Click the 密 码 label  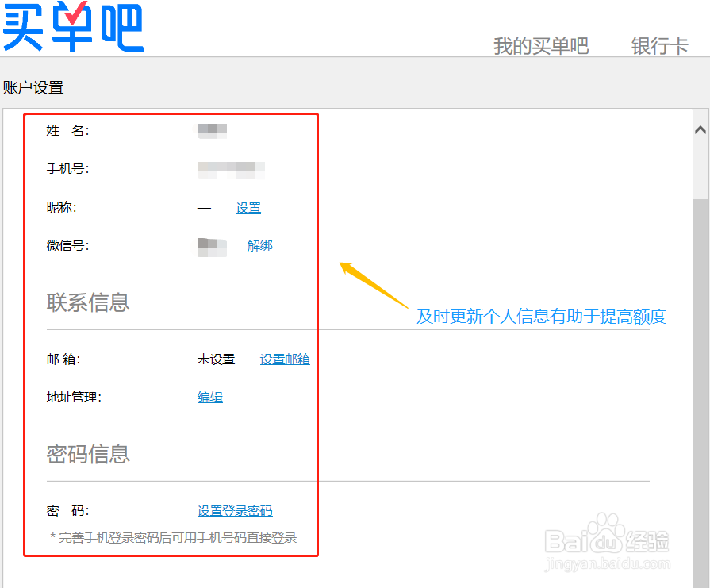(68, 510)
